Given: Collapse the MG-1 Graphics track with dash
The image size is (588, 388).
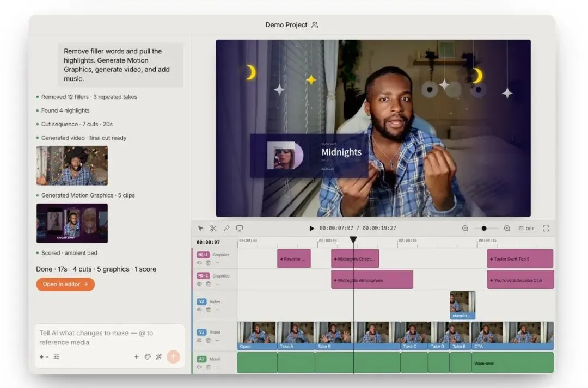Looking at the screenshot, I should pyautogui.click(x=217, y=263).
